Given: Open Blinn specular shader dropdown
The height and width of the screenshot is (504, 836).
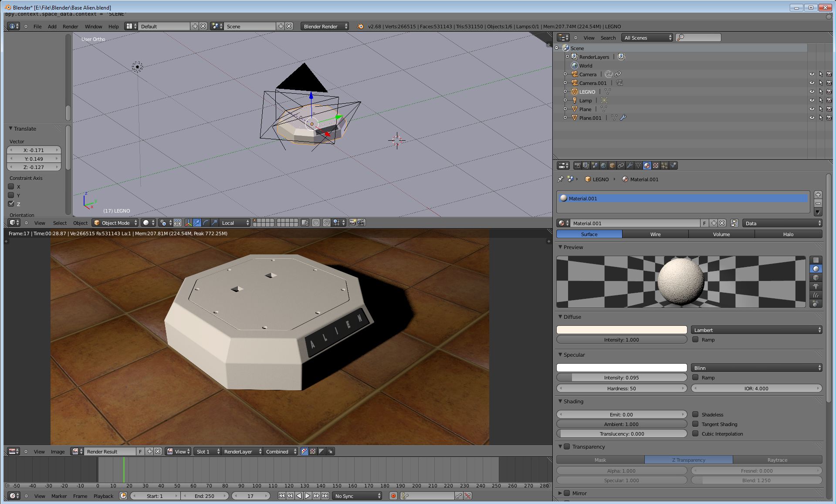Looking at the screenshot, I should click(757, 368).
